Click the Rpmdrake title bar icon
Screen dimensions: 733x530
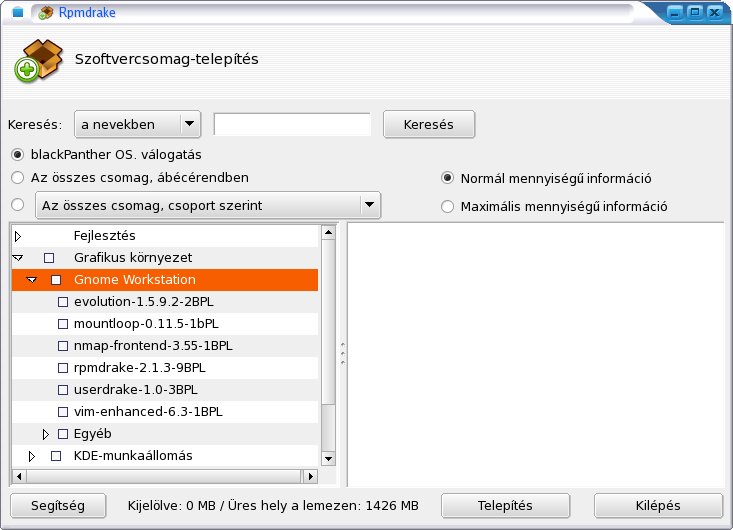pyautogui.click(x=45, y=13)
